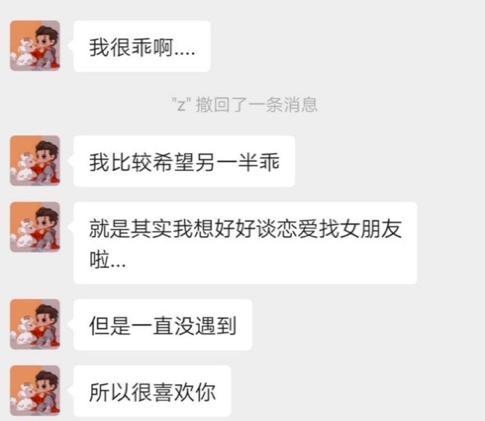Open avatar beside 我很乖啊 message
Image resolution: width=485 pixels, height=421 pixels.
tap(35, 46)
